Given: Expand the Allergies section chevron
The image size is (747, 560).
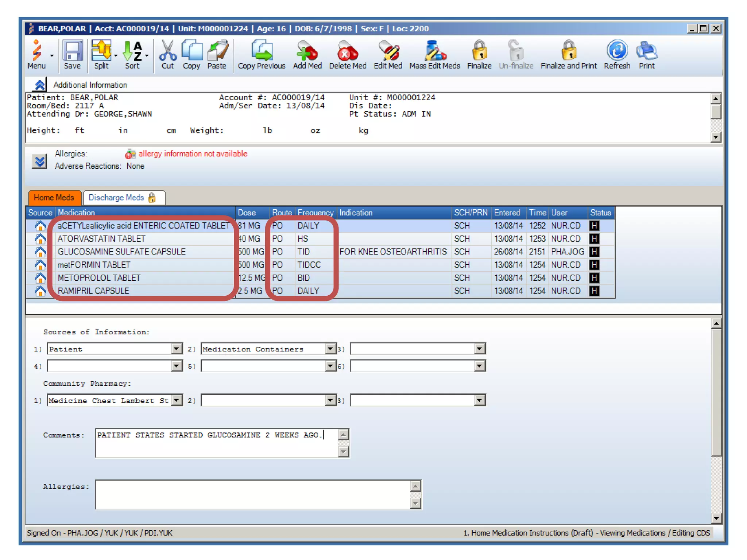Looking at the screenshot, I should (x=39, y=161).
